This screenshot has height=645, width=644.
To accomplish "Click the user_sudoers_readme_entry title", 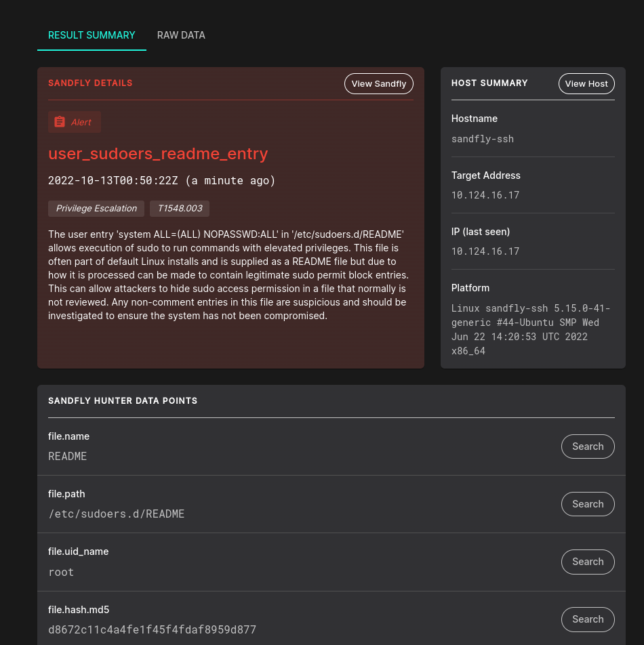I will tap(158, 154).
